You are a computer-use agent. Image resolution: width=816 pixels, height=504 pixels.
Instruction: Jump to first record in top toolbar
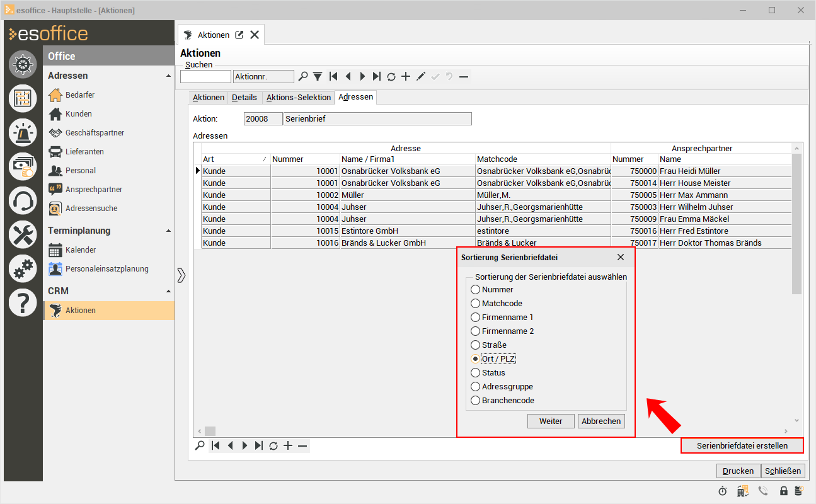[333, 76]
